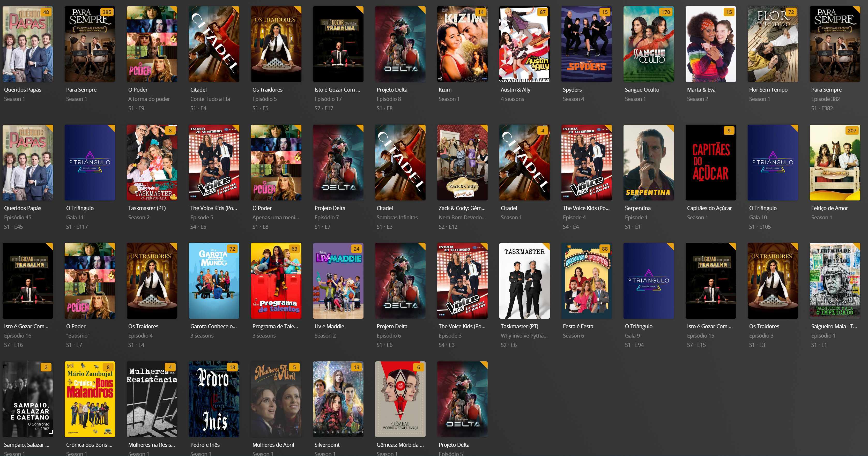Viewport: 868px width, 456px height.
Task: Click the 207 badge on Feitiço de Amor
Action: pos(852,131)
